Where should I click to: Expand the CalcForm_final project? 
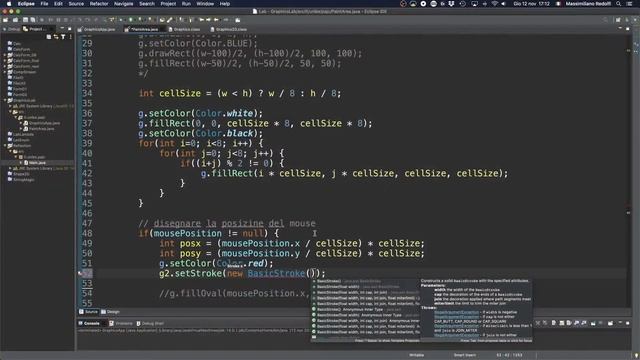[5, 60]
